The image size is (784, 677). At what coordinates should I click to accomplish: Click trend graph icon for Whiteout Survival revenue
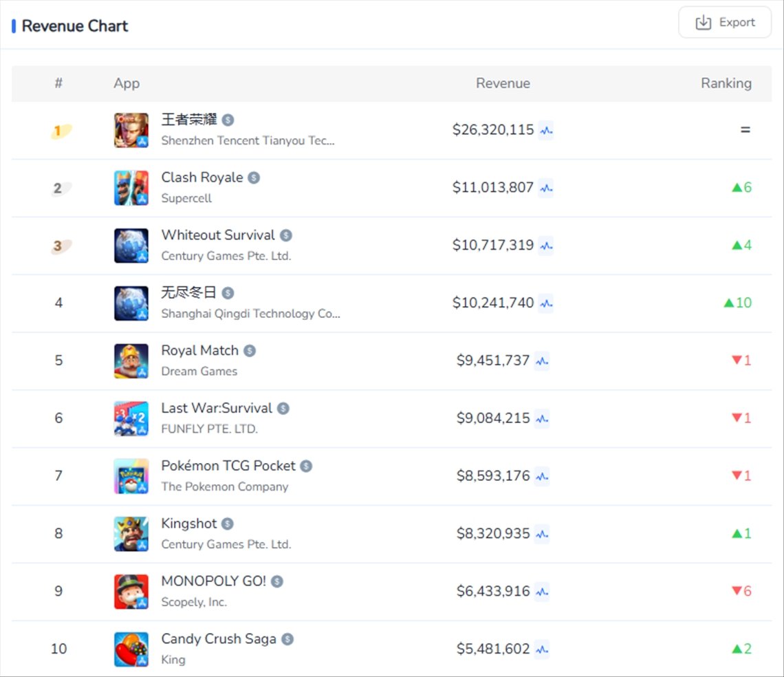(x=546, y=246)
